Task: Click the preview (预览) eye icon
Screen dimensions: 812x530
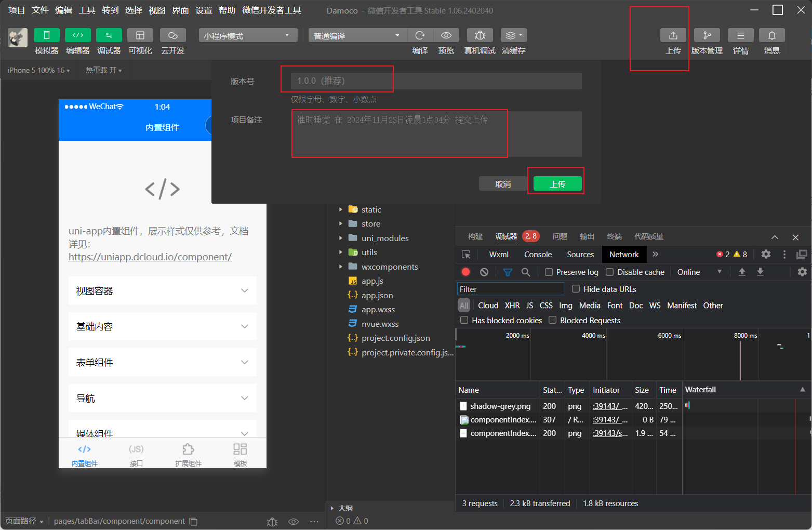Action: pyautogui.click(x=446, y=35)
